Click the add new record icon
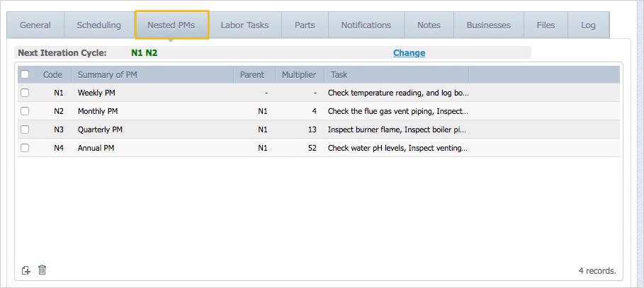 [26, 270]
